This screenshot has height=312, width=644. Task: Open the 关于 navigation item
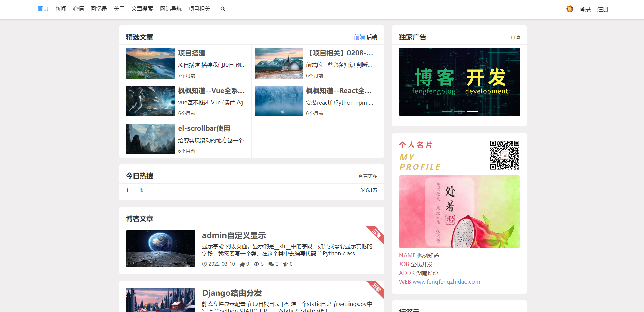pos(119,9)
